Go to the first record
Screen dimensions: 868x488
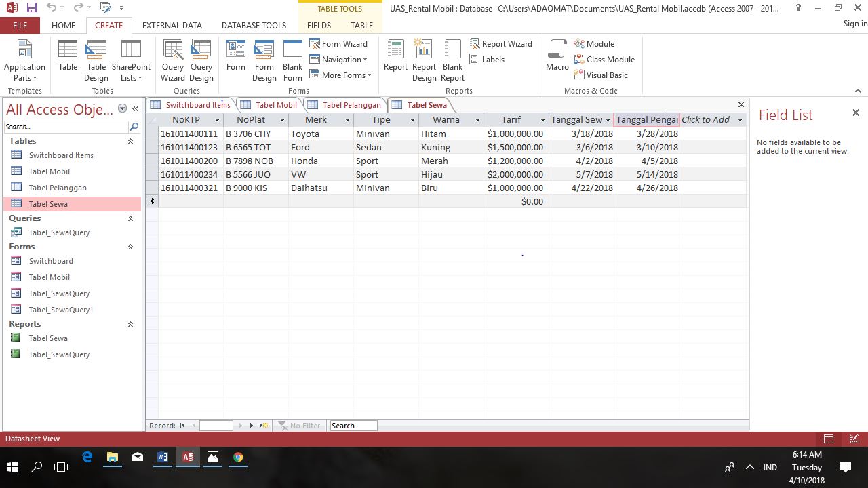182,426
